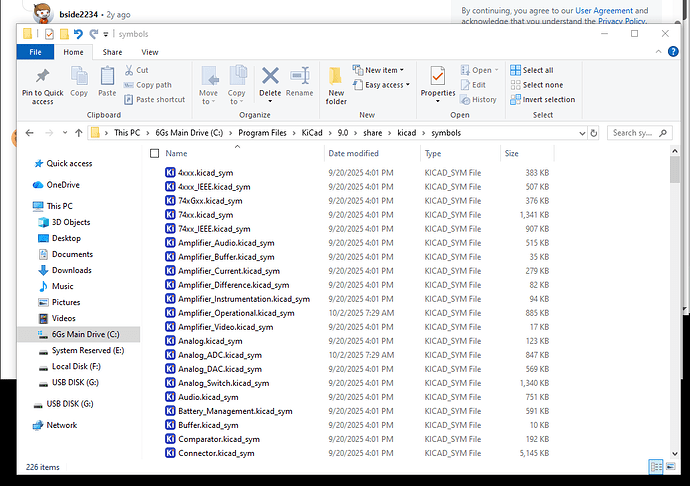690x486 pixels.
Task: Open the Customize Quick Access Toolbar dropdown
Action: point(106,34)
